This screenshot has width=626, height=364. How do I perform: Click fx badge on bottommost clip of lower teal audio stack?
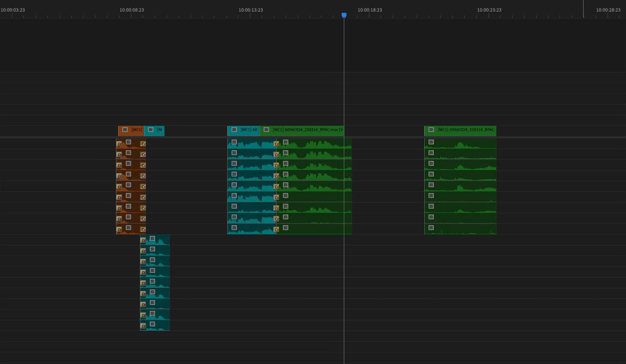point(152,324)
